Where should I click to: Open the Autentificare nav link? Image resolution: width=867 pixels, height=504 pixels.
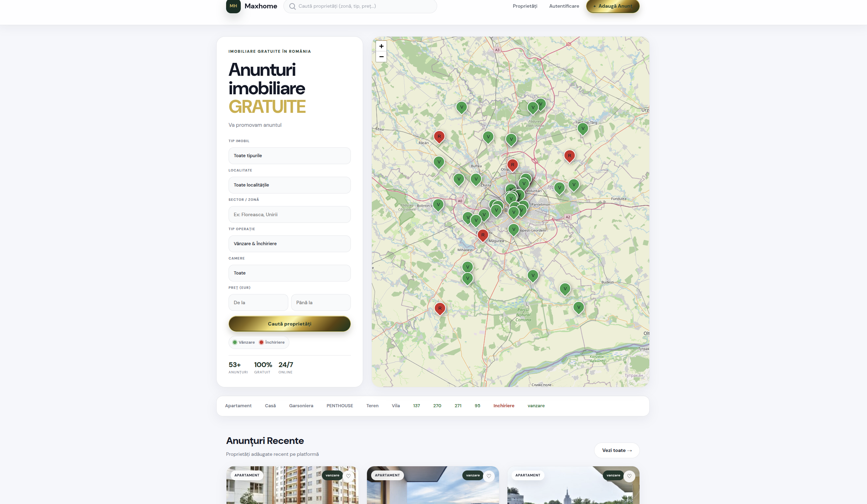point(564,6)
